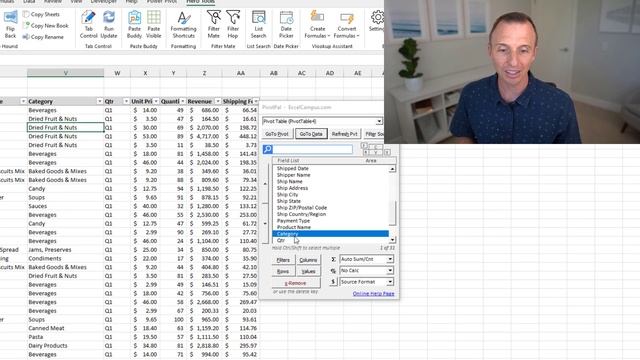640x360 pixels.
Task: Click the Dairy Products cell
Action: [x=65, y=346]
